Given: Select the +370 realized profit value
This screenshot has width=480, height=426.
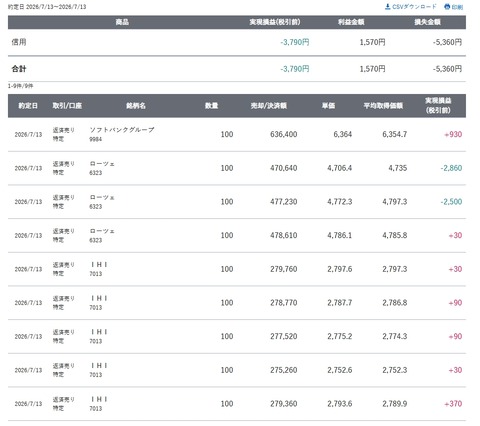Looking at the screenshot, I should click(x=453, y=404).
